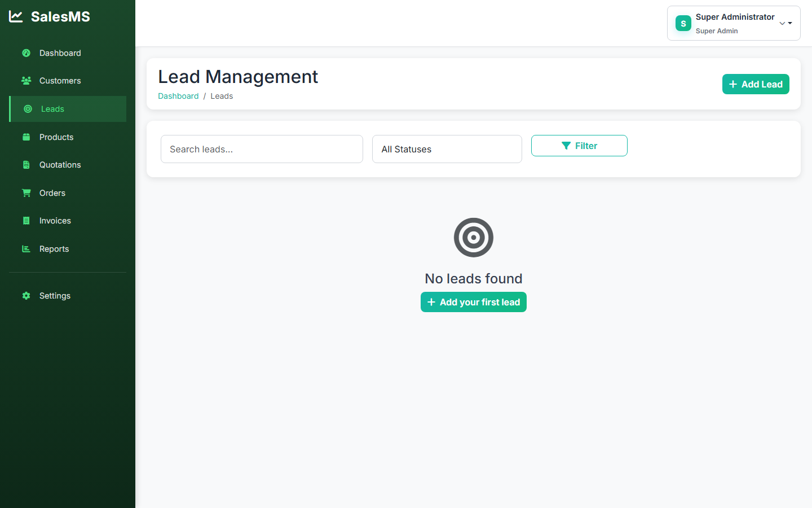Viewport: 812px width, 508px height.
Task: Select the Leads menu item
Action: (x=68, y=109)
